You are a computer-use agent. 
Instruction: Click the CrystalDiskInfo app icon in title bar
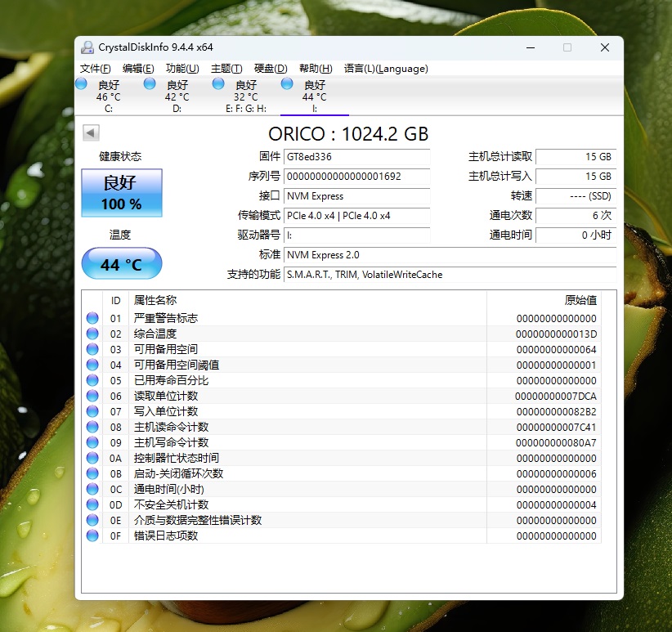(x=87, y=47)
